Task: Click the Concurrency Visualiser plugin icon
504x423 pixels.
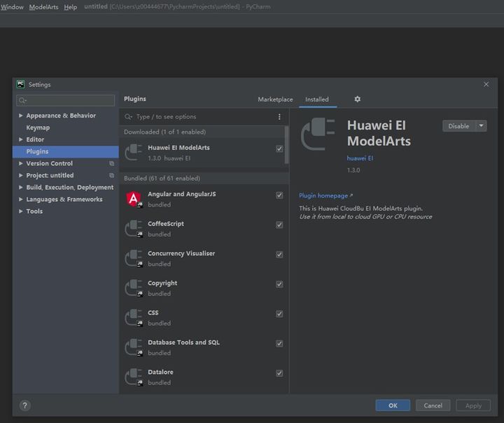Action: [134, 258]
